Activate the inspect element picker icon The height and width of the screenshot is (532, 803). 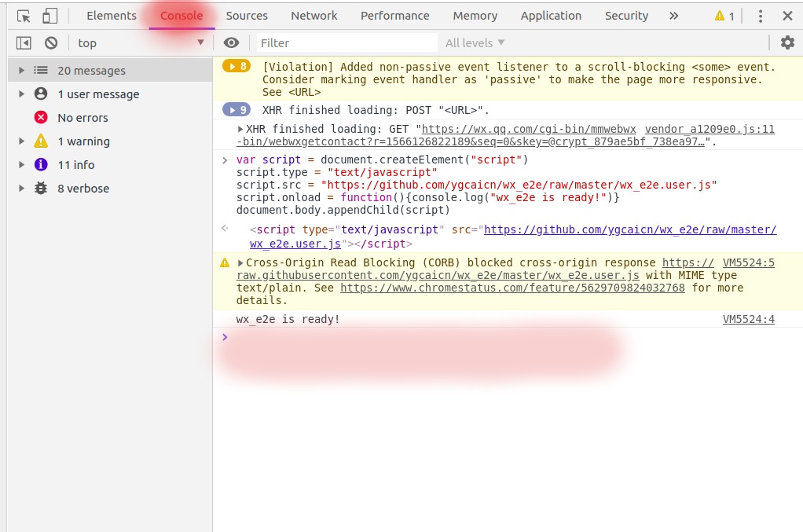[x=24, y=16]
